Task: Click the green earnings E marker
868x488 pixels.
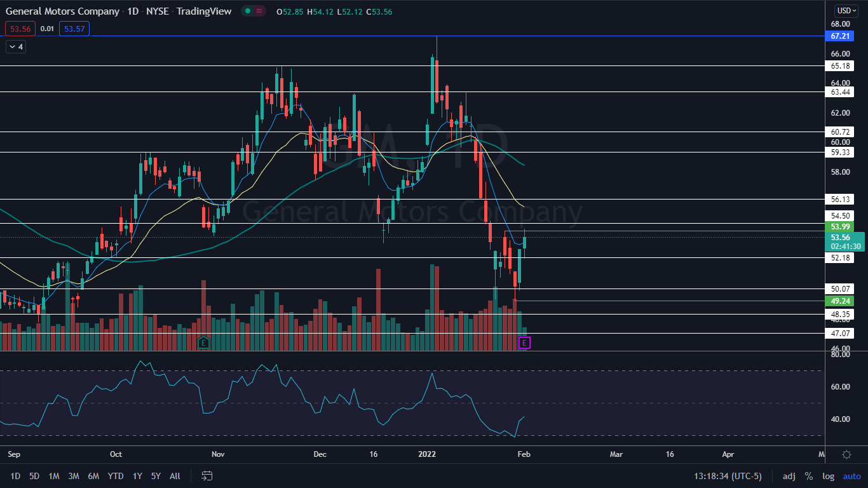Action: pyautogui.click(x=203, y=342)
